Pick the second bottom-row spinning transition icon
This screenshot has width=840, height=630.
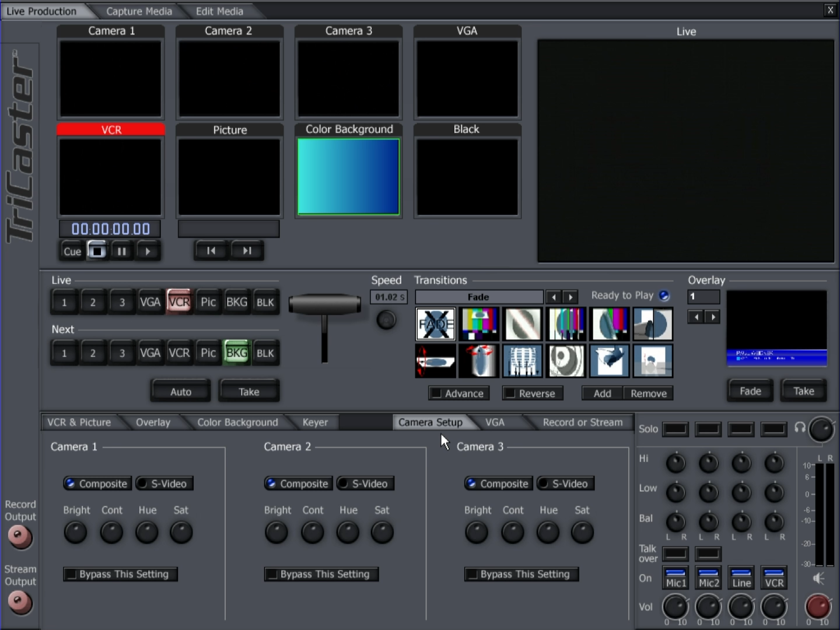coord(480,360)
